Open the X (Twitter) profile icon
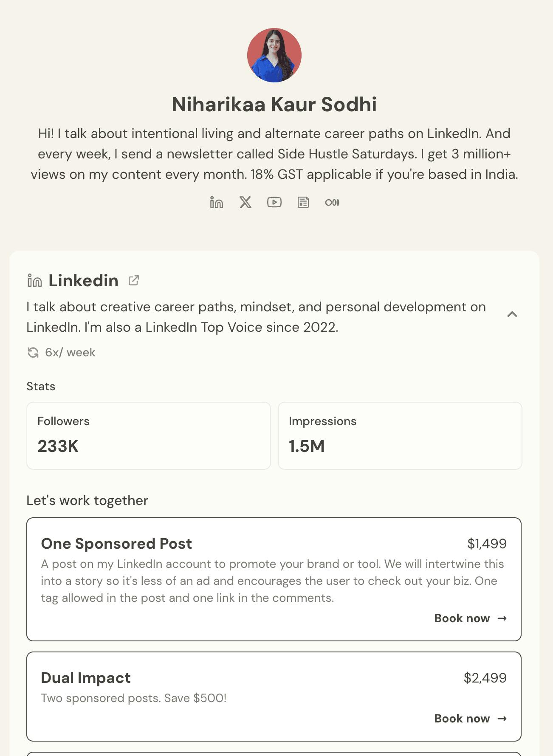 pyautogui.click(x=245, y=202)
